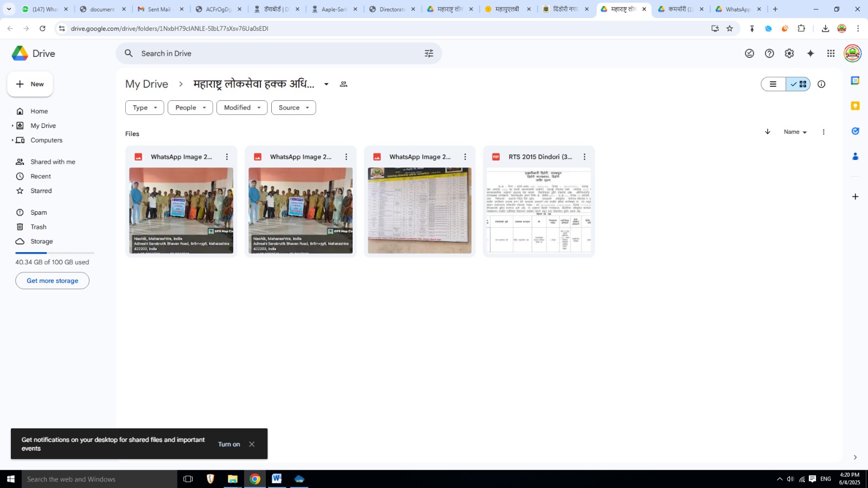Viewport: 868px width, 488px height.
Task: Navigate to My Drive breadcrumb
Action: (x=146, y=84)
